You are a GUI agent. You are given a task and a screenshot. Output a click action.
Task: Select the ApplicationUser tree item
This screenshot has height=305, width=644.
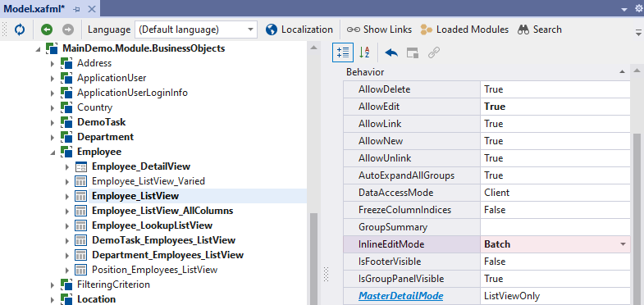point(112,78)
